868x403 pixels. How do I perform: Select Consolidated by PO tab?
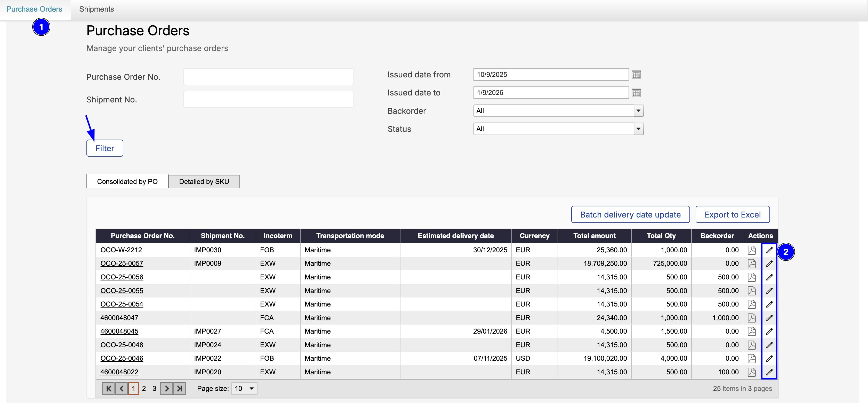coord(127,182)
